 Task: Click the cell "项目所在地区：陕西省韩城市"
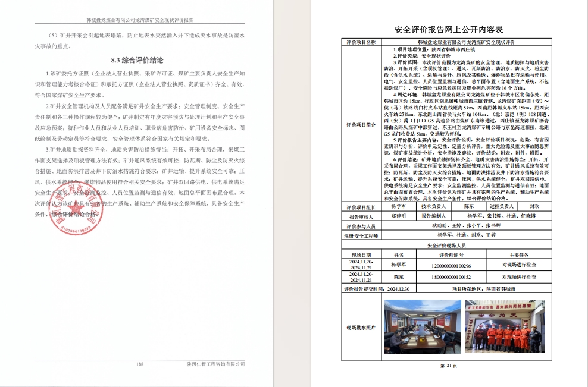484,290
